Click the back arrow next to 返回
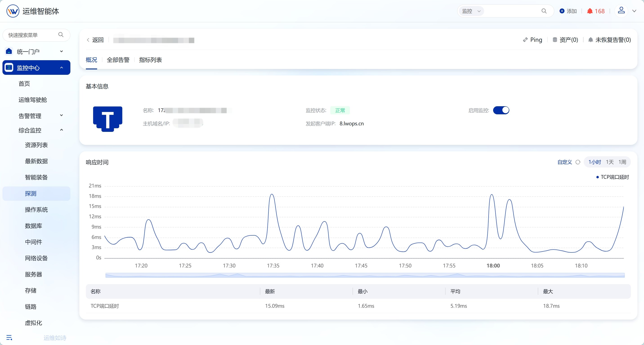The height and width of the screenshot is (345, 644). pyautogui.click(x=88, y=40)
